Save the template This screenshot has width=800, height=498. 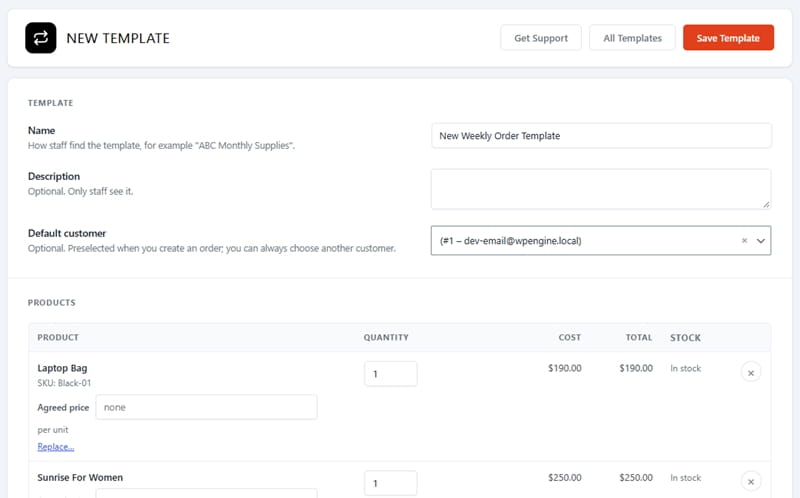click(728, 38)
